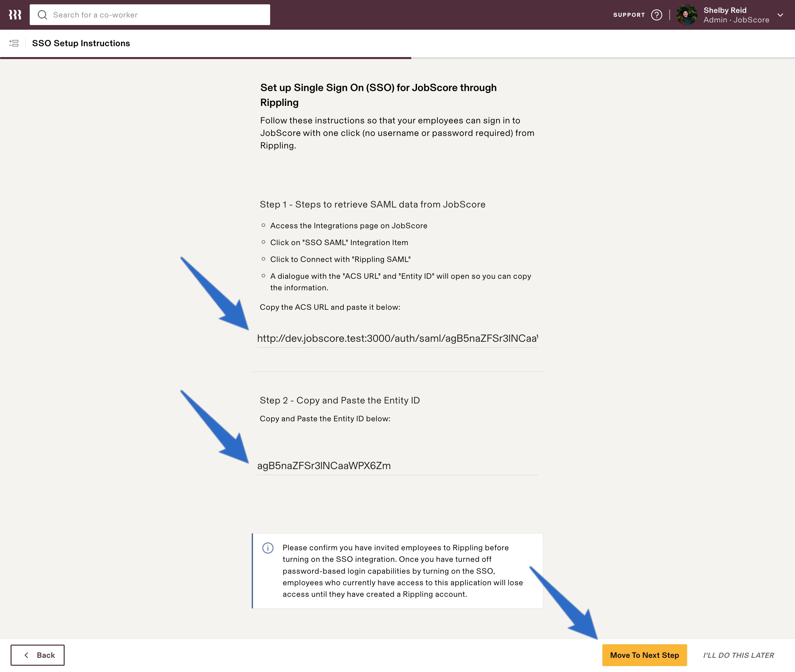Toggle the sidebar outline icon
Viewport: 795px width, 672px height.
14,43
